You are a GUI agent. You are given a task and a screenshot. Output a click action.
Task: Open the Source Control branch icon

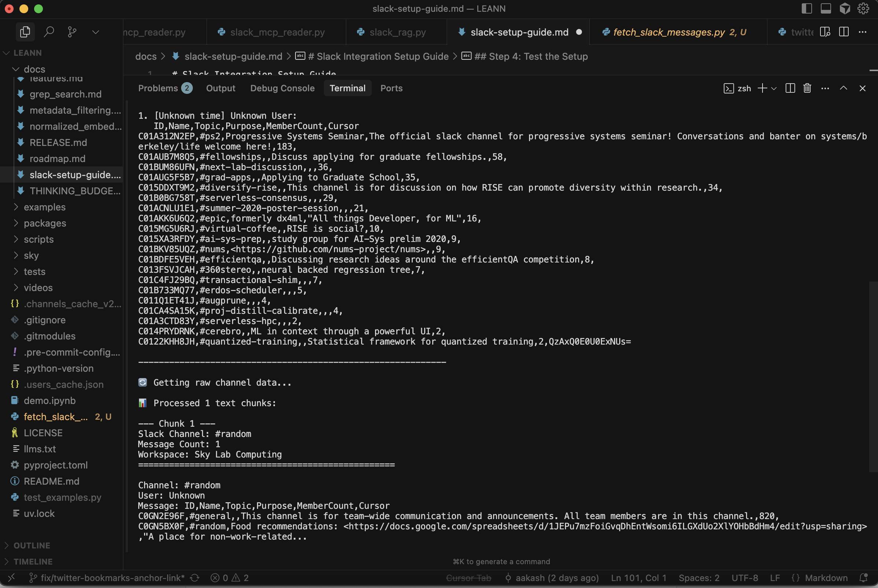tap(72, 32)
